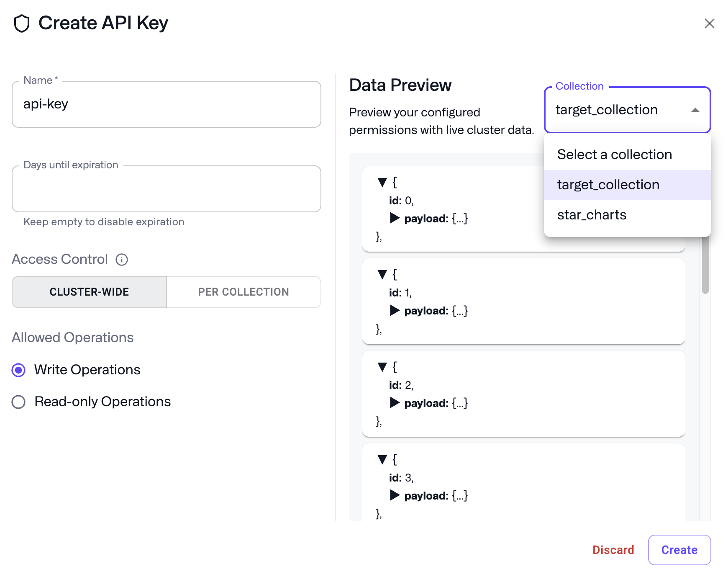Screen dimensions: 728x577
Task: Choose the Select a collection option
Action: click(x=614, y=154)
